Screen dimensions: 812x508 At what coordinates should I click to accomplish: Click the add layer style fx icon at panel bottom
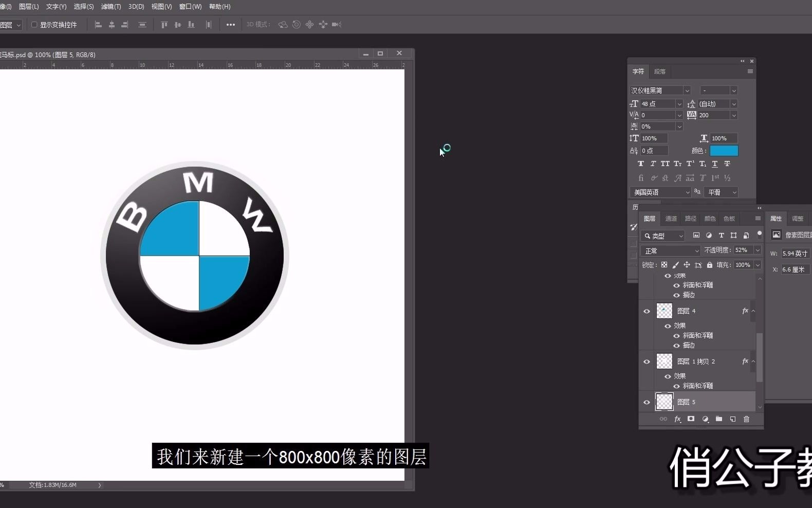point(677,419)
